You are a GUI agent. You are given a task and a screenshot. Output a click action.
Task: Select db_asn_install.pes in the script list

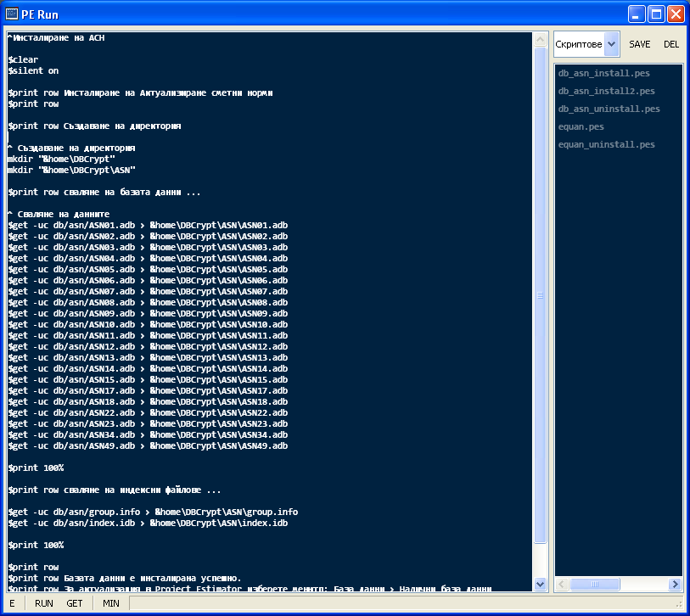tap(603, 73)
